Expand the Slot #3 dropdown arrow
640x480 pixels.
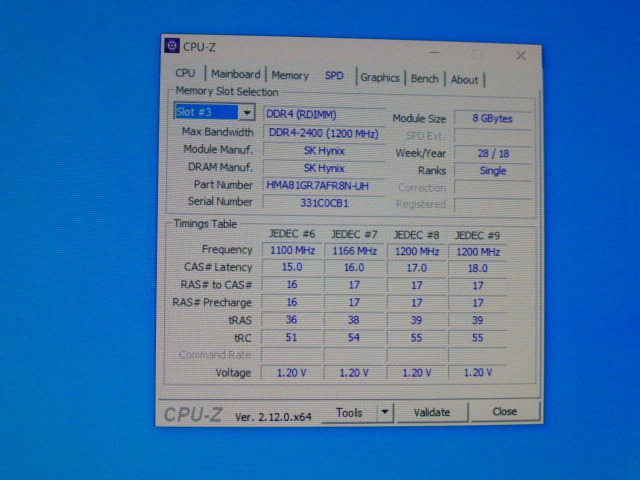pyautogui.click(x=247, y=112)
